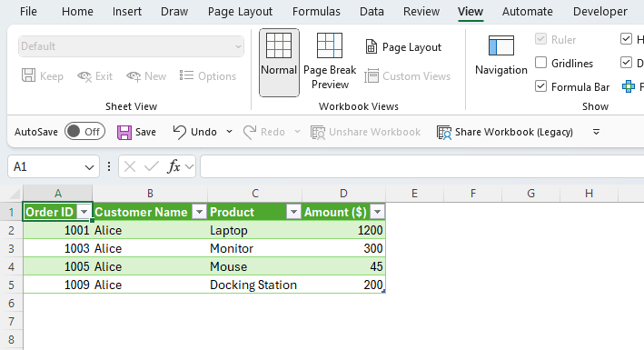
Task: Open the Data tab
Action: point(372,12)
